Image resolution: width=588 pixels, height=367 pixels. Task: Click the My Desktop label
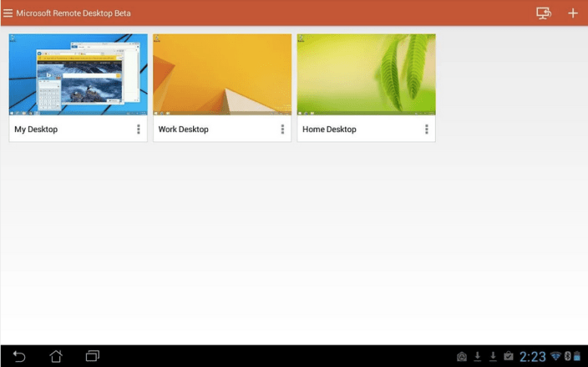coord(36,130)
